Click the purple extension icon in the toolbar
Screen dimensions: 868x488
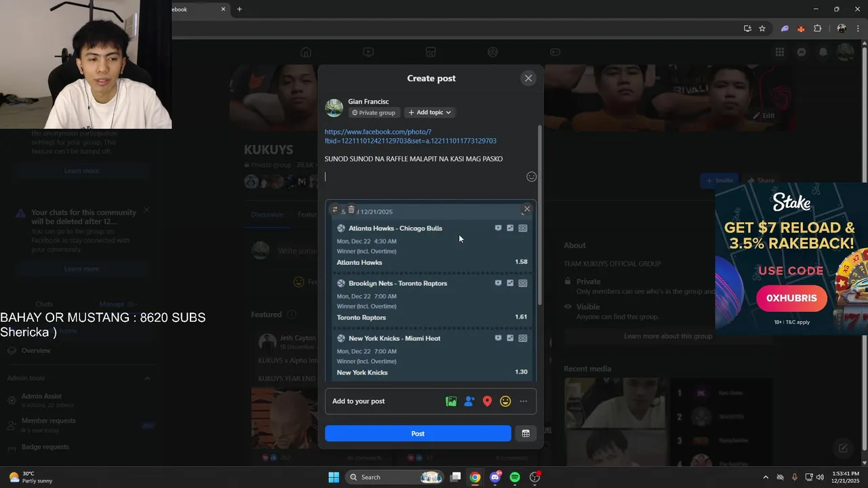pos(785,28)
